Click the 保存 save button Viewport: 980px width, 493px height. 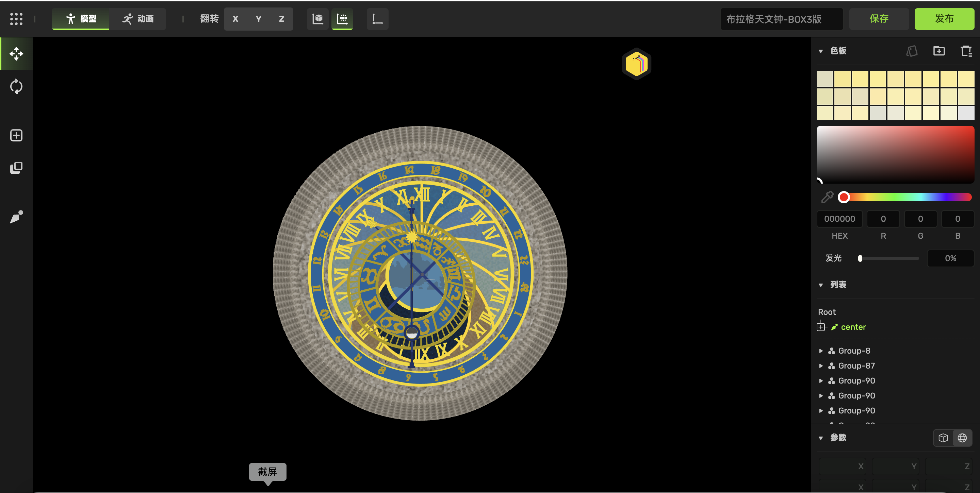click(x=879, y=19)
